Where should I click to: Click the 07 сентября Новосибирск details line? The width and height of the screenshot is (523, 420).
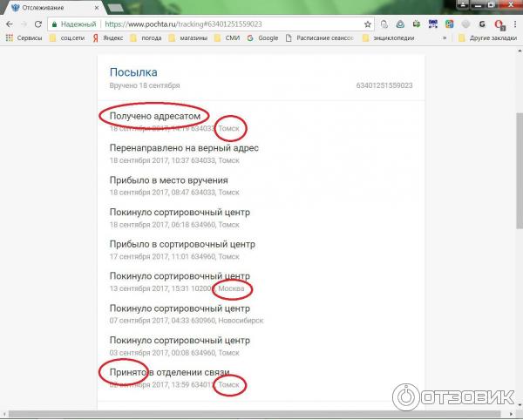pyautogui.click(x=187, y=321)
